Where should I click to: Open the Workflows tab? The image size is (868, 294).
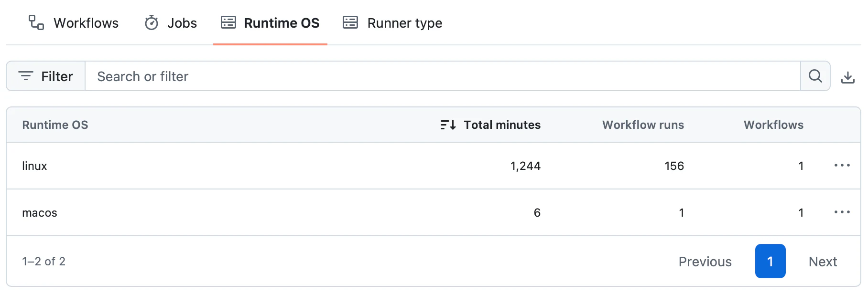pyautogui.click(x=74, y=23)
